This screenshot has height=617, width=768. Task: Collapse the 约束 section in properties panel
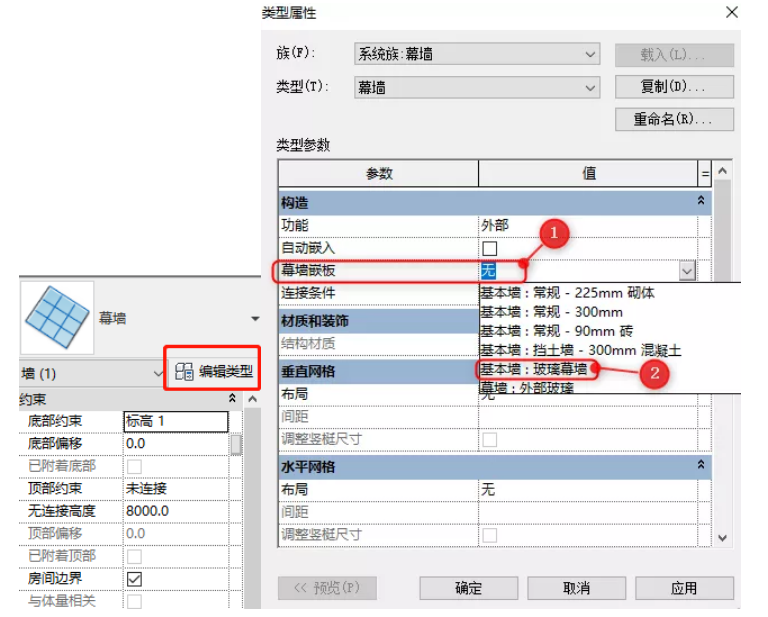coord(232,398)
